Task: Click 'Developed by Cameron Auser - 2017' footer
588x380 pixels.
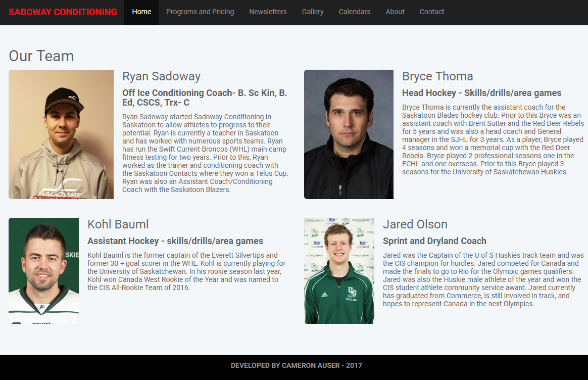Action: tap(296, 365)
